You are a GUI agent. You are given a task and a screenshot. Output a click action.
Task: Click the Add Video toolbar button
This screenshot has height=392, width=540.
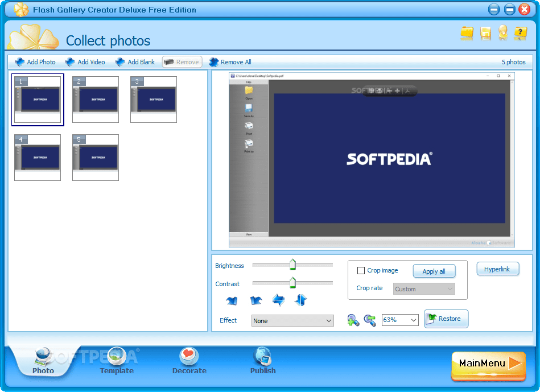[x=85, y=62]
